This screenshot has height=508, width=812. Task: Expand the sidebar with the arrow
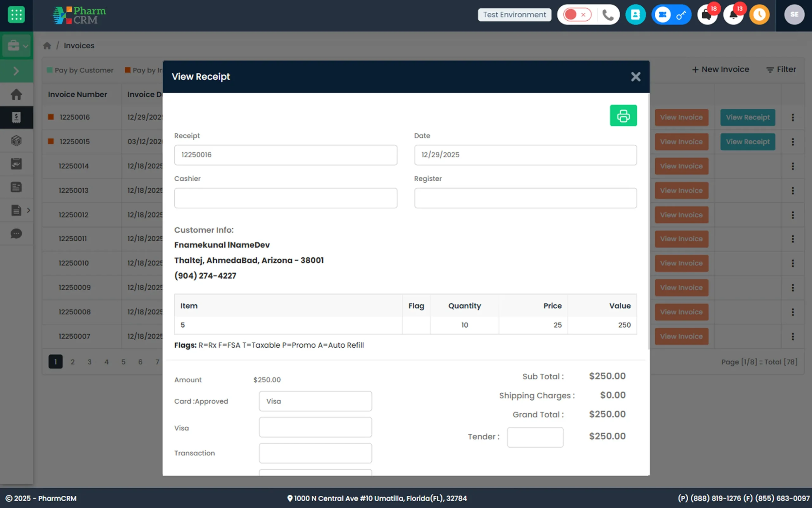pos(16,71)
